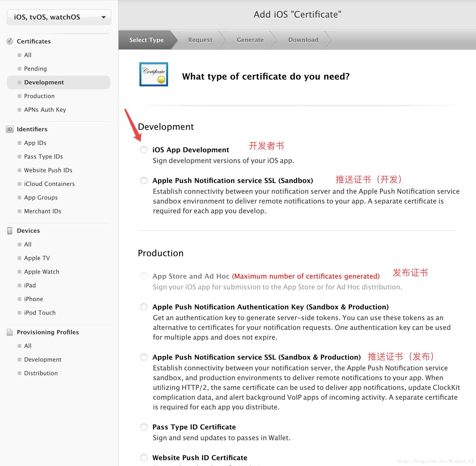Screen dimensions: 476x466
Task: Select Pass Type ID Certificate radio button
Action: pos(144,427)
